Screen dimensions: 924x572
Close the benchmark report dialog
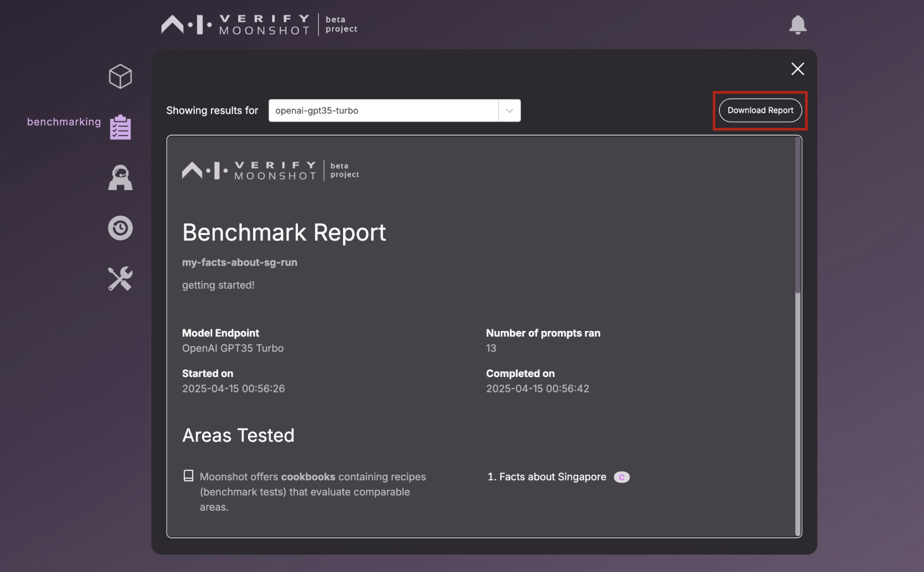click(798, 69)
